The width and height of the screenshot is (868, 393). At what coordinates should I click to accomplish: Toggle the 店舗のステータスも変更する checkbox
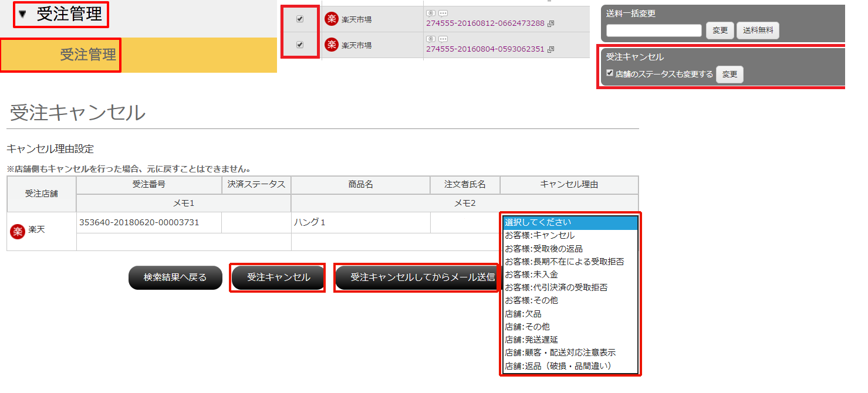610,73
